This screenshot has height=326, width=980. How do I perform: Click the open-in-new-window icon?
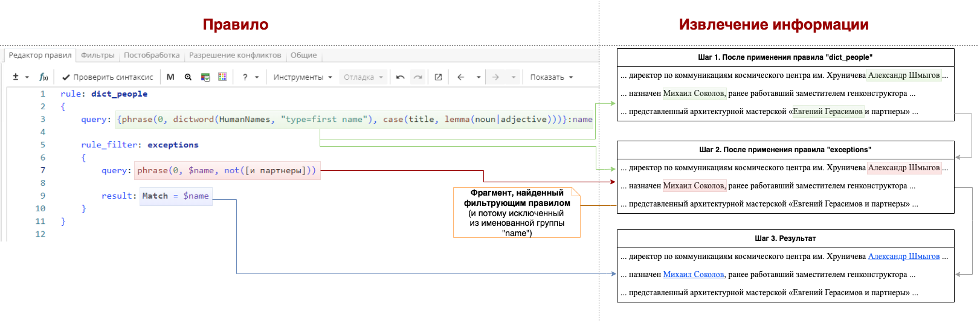(438, 77)
